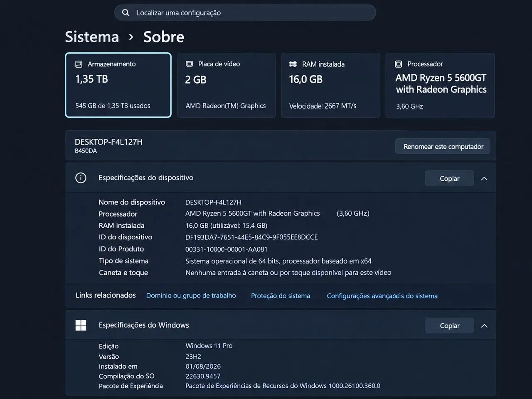Go back to Sistema in breadcrumb
Viewport: 532px width, 399px height.
click(92, 37)
